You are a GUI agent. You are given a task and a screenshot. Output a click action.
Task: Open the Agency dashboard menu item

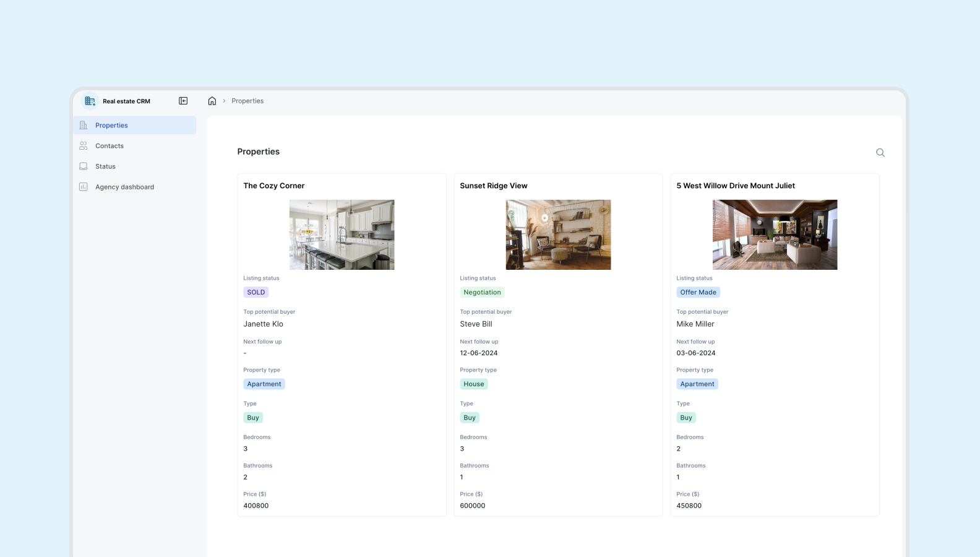(135, 187)
